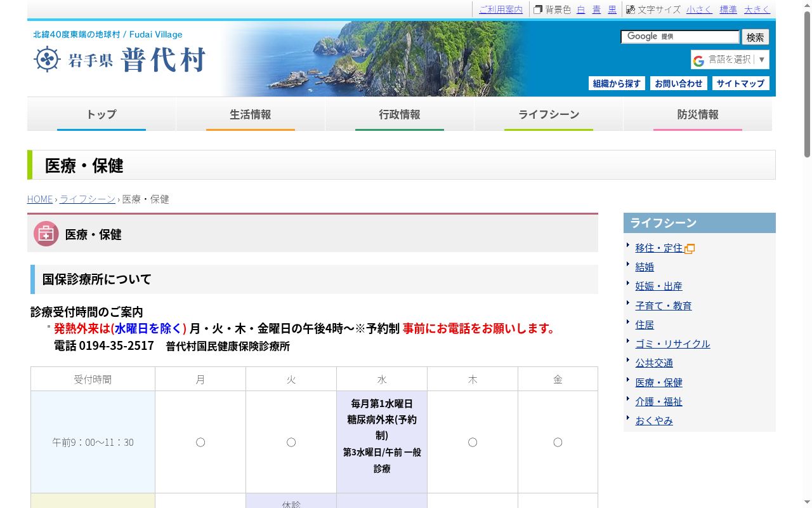Click the 検索 search button

(756, 37)
